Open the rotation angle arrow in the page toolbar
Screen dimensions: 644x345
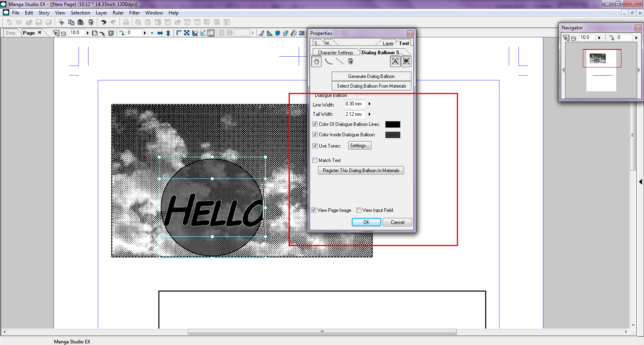pos(144,33)
